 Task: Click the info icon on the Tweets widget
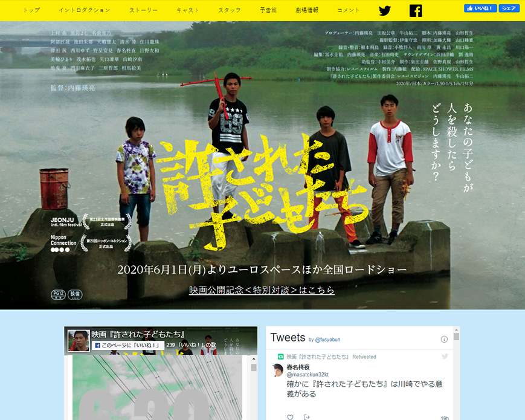pyautogui.click(x=444, y=339)
